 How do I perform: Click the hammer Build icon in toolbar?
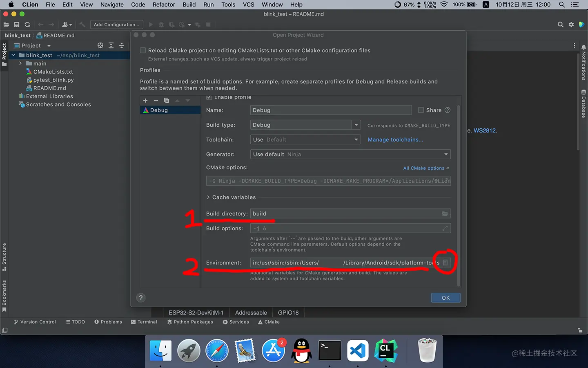click(x=82, y=25)
